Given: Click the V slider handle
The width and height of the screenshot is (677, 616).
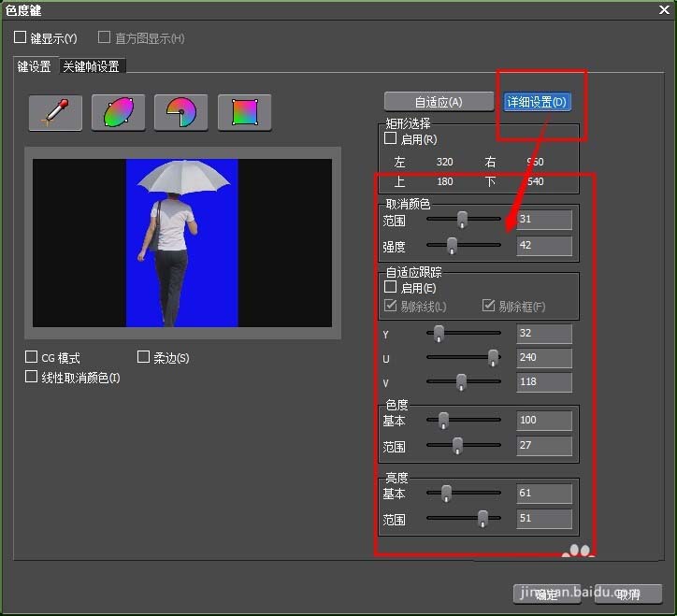Looking at the screenshot, I should point(461,382).
